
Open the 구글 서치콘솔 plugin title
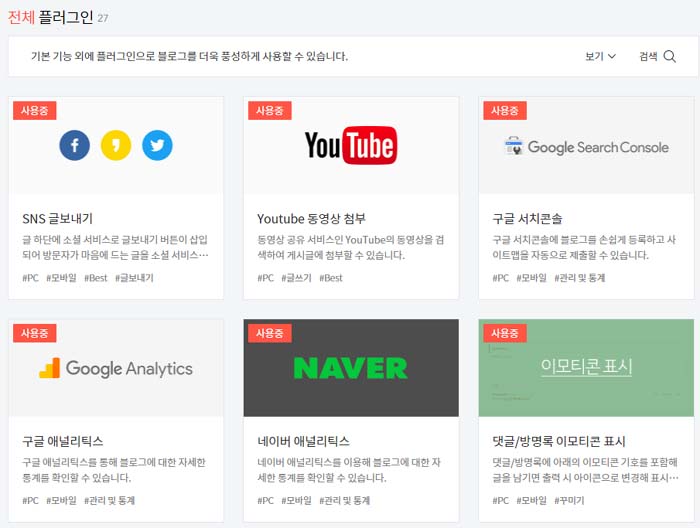coord(527,219)
